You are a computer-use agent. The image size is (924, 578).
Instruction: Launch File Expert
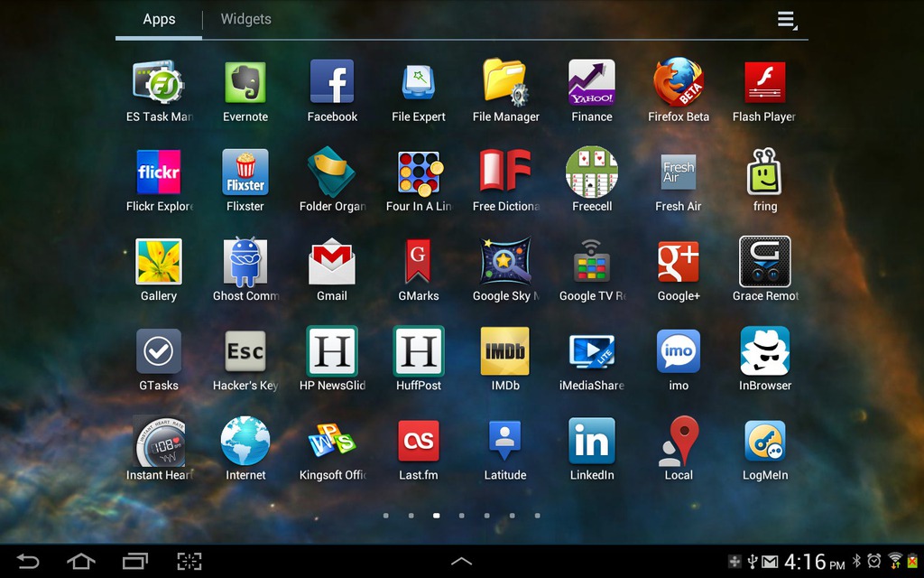[x=419, y=83]
